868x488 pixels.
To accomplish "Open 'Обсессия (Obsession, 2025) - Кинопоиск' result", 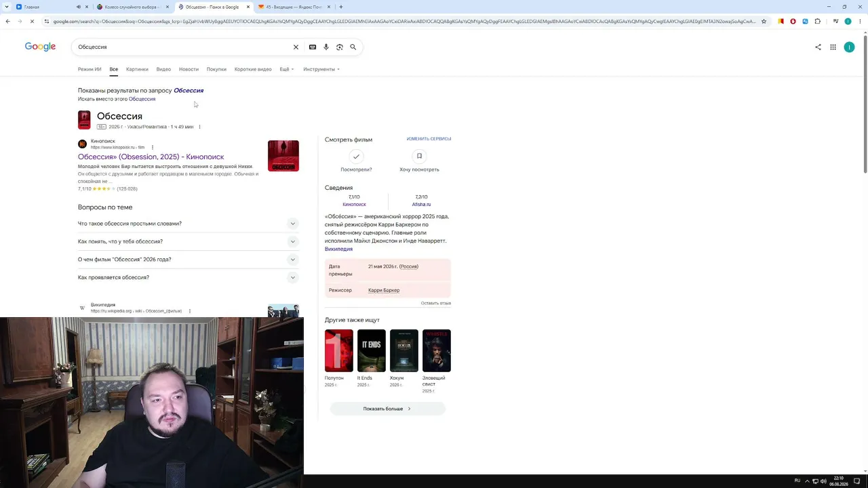I will [x=151, y=157].
